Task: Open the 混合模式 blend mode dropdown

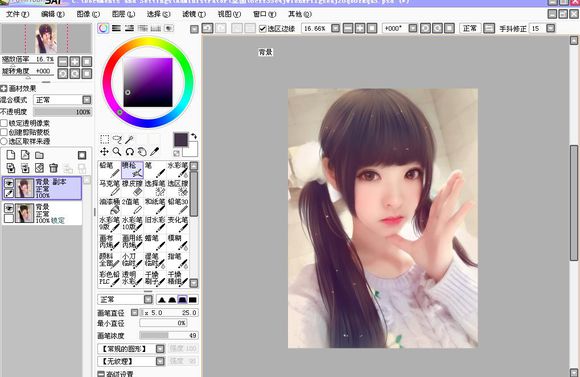Action: click(x=87, y=100)
